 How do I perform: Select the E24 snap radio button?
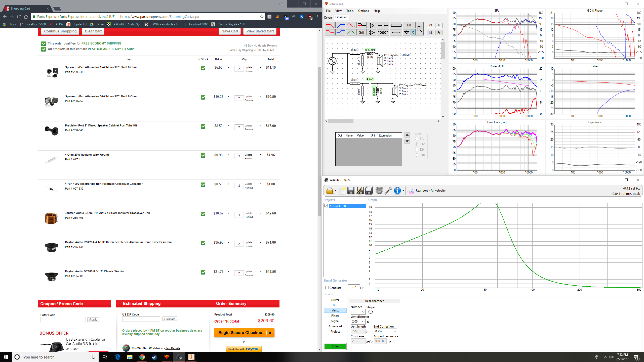pos(417,150)
